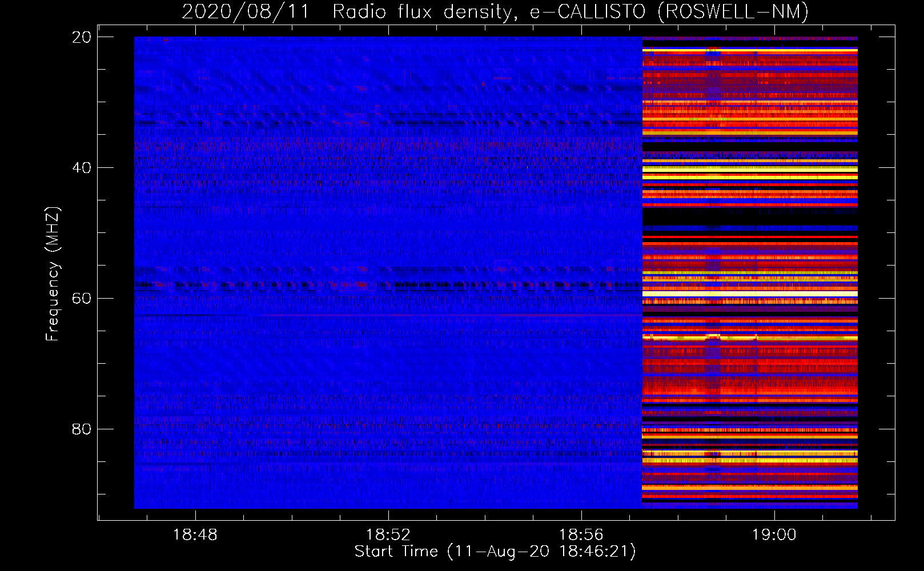The image size is (924, 571).
Task: Click the '18:56' time tick label
Action: point(581,535)
